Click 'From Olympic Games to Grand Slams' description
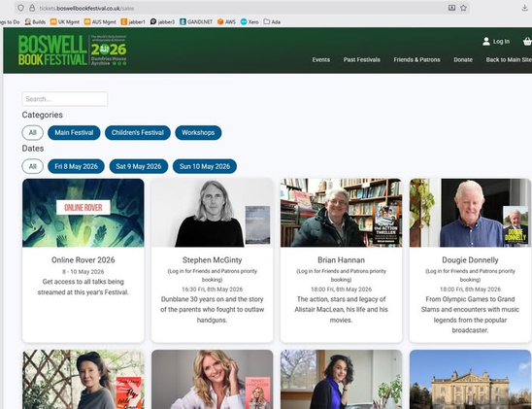 470,315
